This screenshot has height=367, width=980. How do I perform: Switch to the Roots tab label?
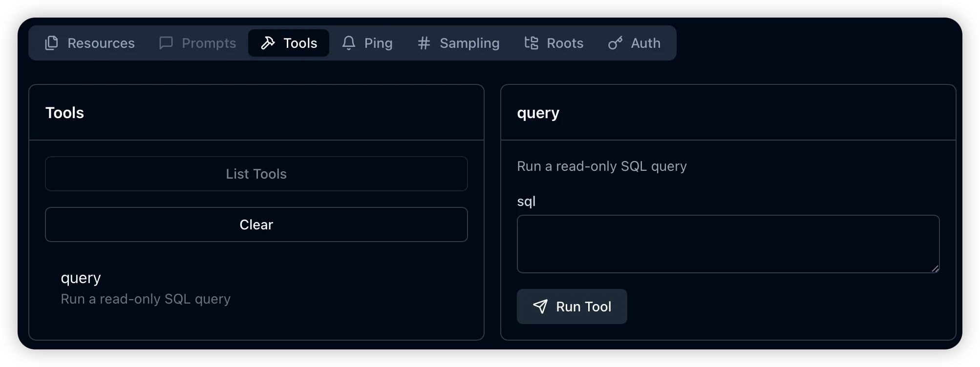click(x=565, y=43)
